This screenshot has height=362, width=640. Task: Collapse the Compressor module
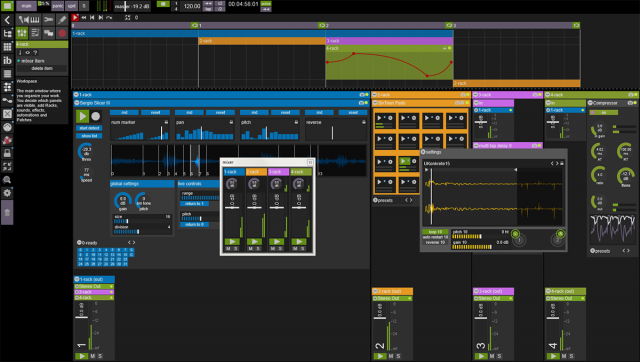click(x=590, y=103)
